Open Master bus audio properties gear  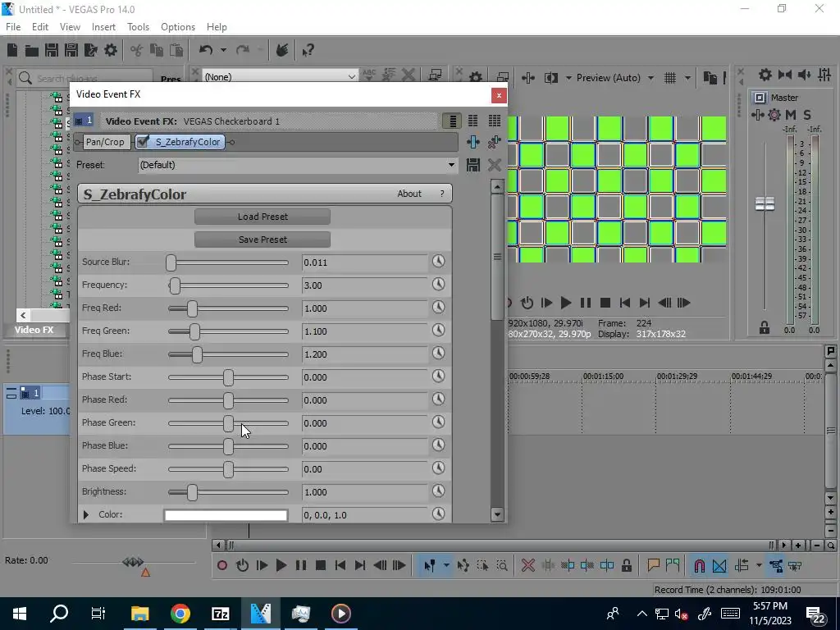(765, 75)
